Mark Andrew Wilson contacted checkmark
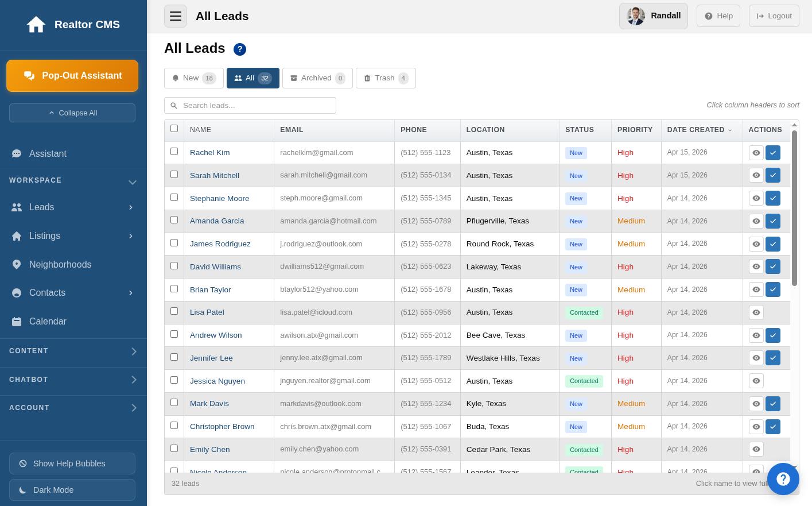Viewport: 812px width, 506px height. click(773, 335)
